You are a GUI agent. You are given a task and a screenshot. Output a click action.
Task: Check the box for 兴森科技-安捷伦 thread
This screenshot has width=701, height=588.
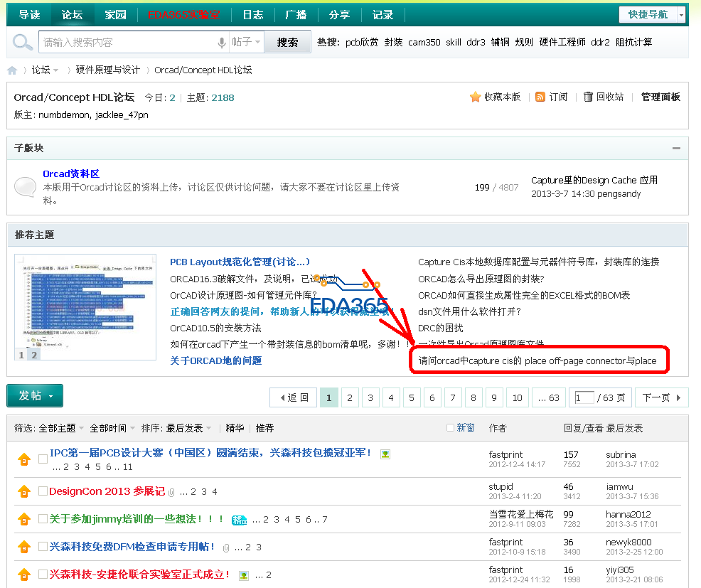[43, 574]
